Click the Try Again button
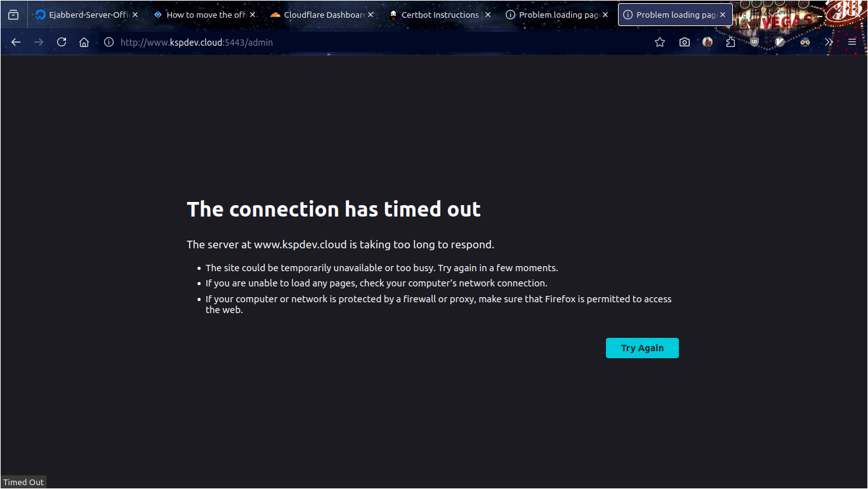868x489 pixels. [642, 348]
